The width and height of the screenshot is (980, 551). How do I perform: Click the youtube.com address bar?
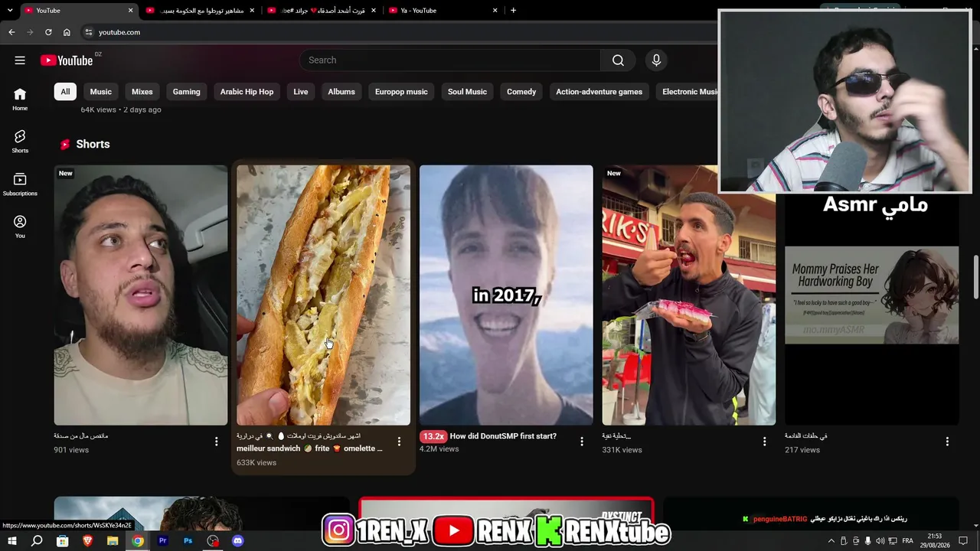pyautogui.click(x=398, y=32)
